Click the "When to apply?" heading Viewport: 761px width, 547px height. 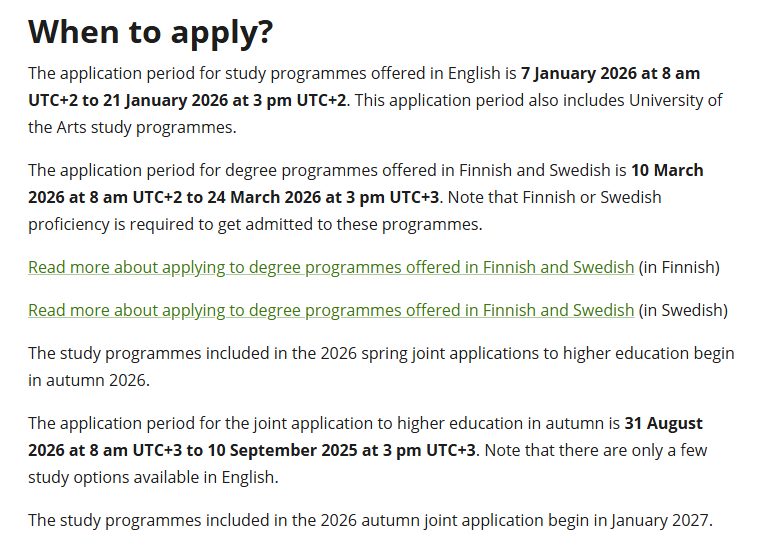tap(150, 32)
